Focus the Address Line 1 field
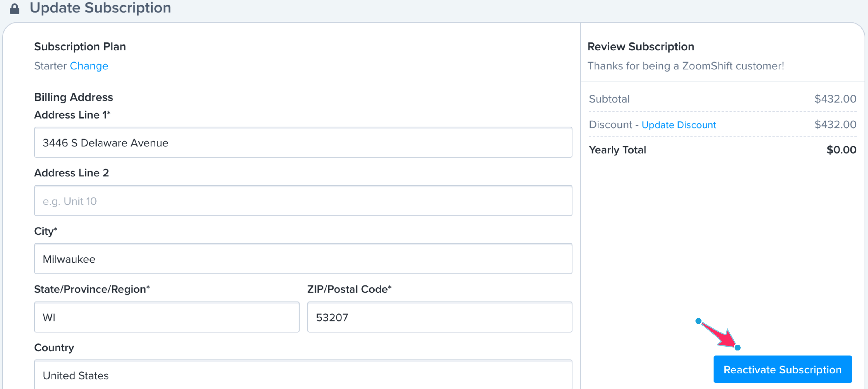Viewport: 868px width, 389px height. pos(303,143)
